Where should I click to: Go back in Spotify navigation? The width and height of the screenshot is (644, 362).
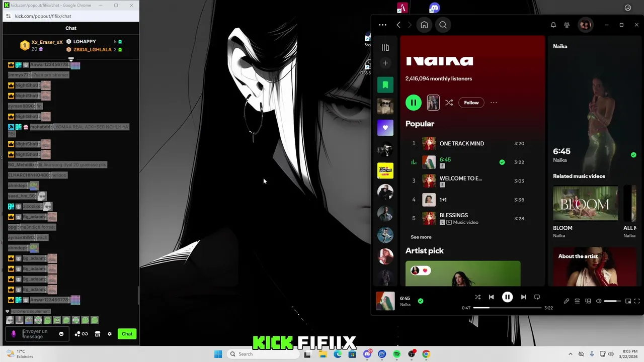tap(398, 25)
